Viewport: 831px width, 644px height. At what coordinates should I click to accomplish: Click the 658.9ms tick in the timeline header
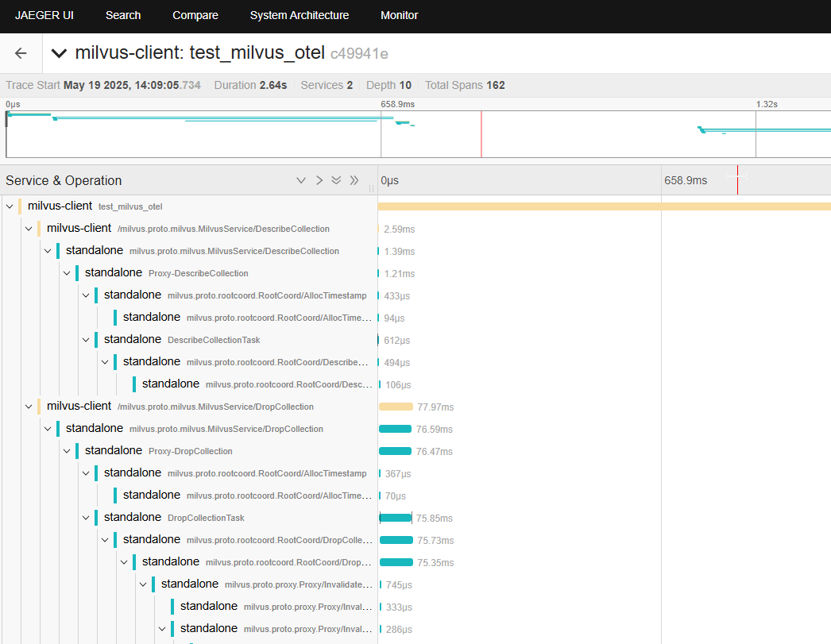(x=686, y=180)
